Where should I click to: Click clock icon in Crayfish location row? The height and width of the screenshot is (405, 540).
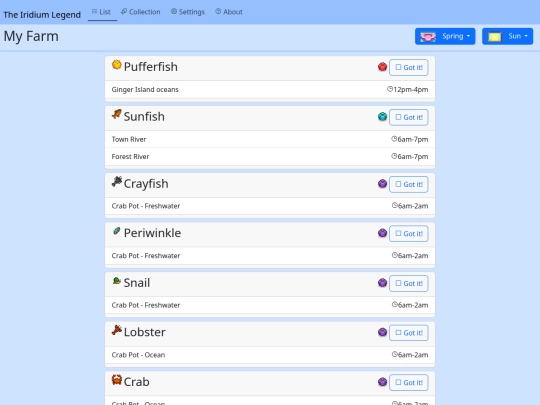395,206
